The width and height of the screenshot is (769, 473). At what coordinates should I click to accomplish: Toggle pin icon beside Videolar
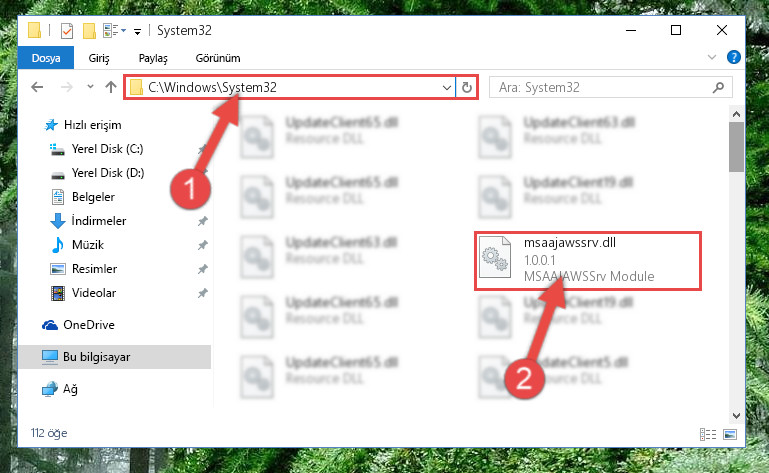[203, 293]
